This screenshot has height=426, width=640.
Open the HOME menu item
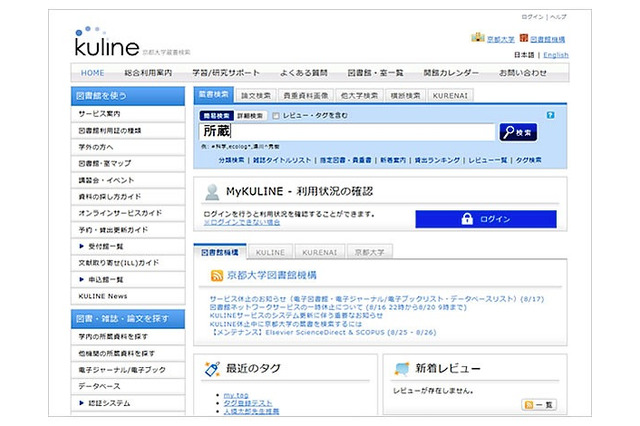click(x=92, y=73)
